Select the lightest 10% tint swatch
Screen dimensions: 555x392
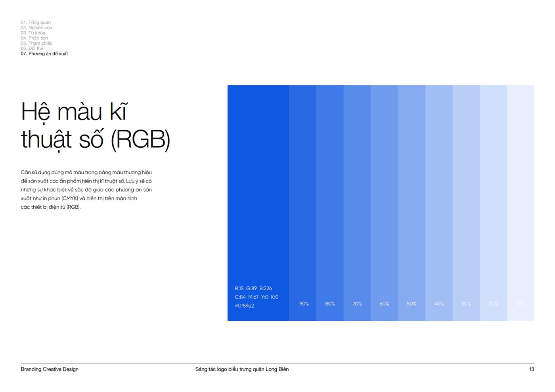tap(521, 203)
